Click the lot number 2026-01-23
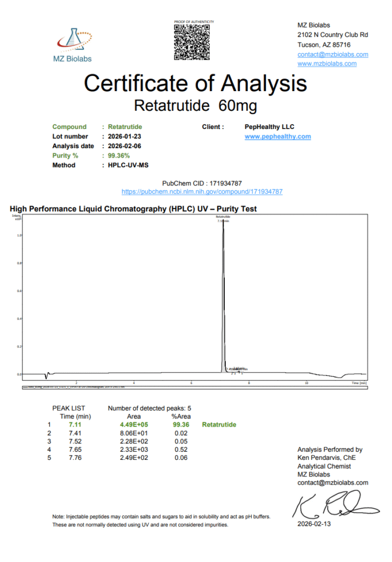 125,137
